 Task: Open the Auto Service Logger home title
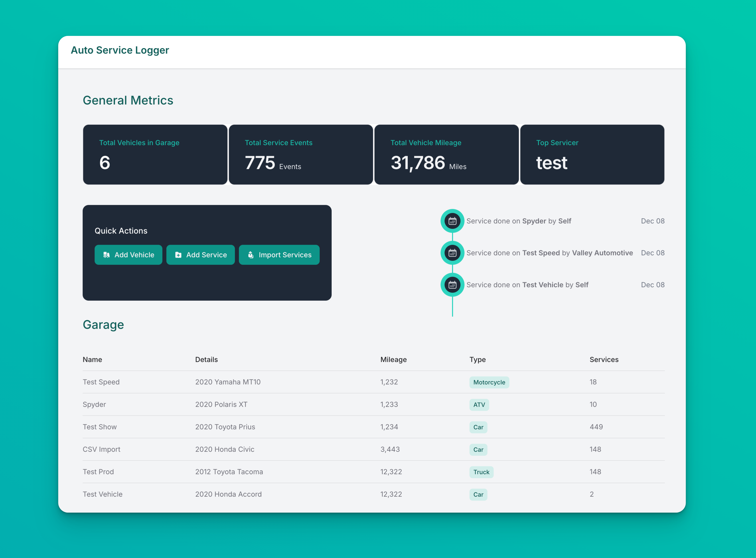pos(120,50)
